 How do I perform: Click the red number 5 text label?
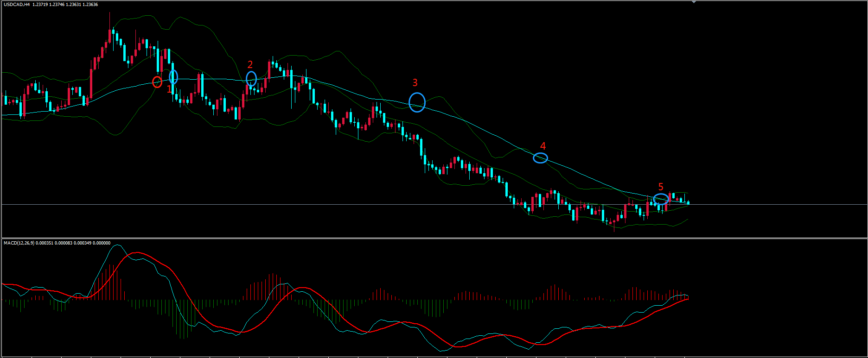[661, 187]
